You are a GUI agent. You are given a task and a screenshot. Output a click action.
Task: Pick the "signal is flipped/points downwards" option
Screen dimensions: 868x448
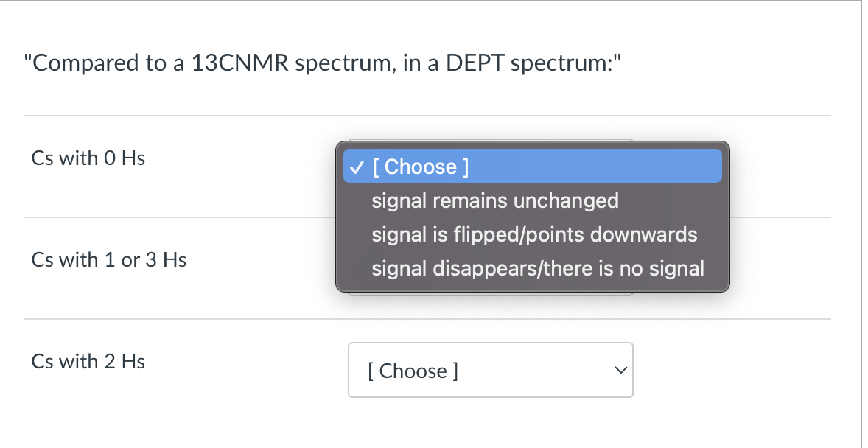[534, 234]
